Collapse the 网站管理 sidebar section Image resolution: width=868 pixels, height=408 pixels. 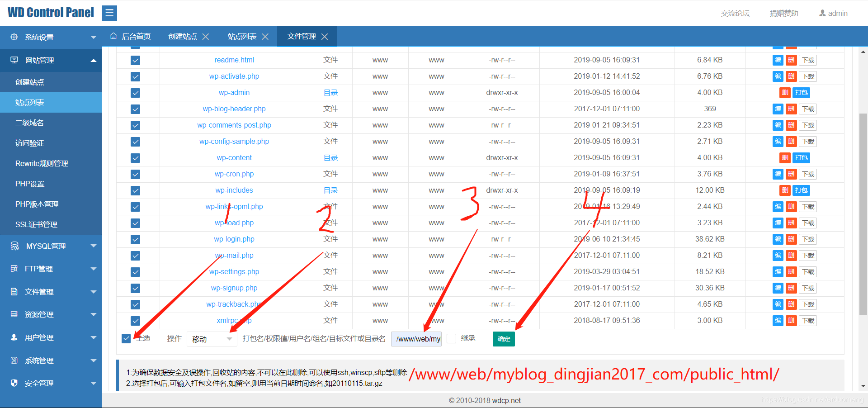coord(94,60)
